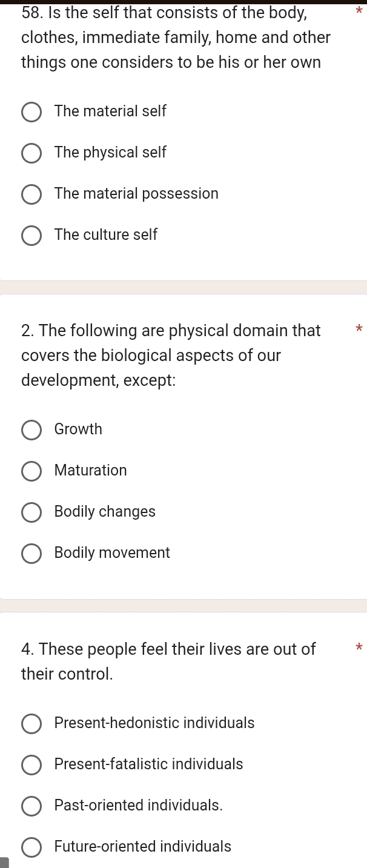Viewport: 367px width, 868px height.
Task: Click the required asterisk on question 2
Action: click(x=359, y=330)
